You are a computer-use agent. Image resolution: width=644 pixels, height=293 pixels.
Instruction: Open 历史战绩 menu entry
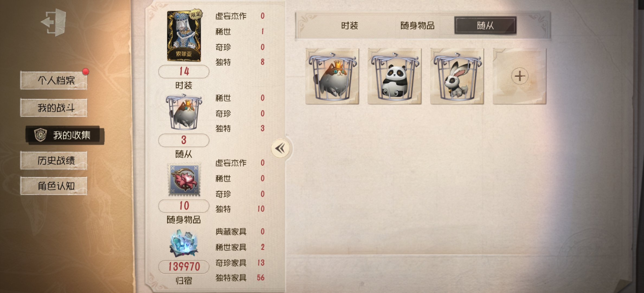(x=54, y=161)
